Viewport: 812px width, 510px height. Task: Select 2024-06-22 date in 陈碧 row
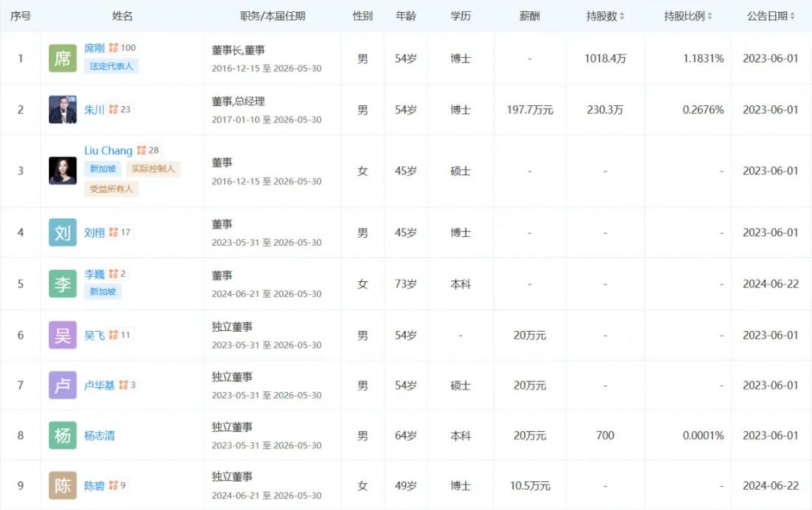click(771, 486)
